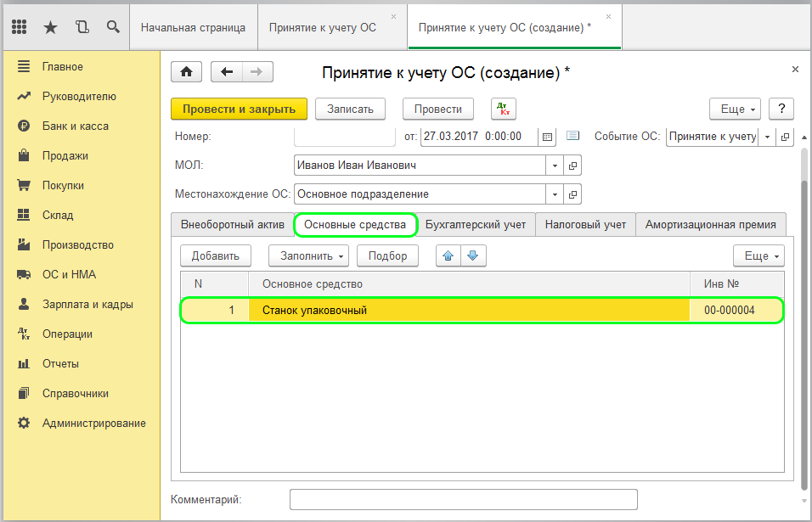Viewport: 812px width, 522px height.
Task: Show Дт/Кт postings icon
Action: point(504,109)
